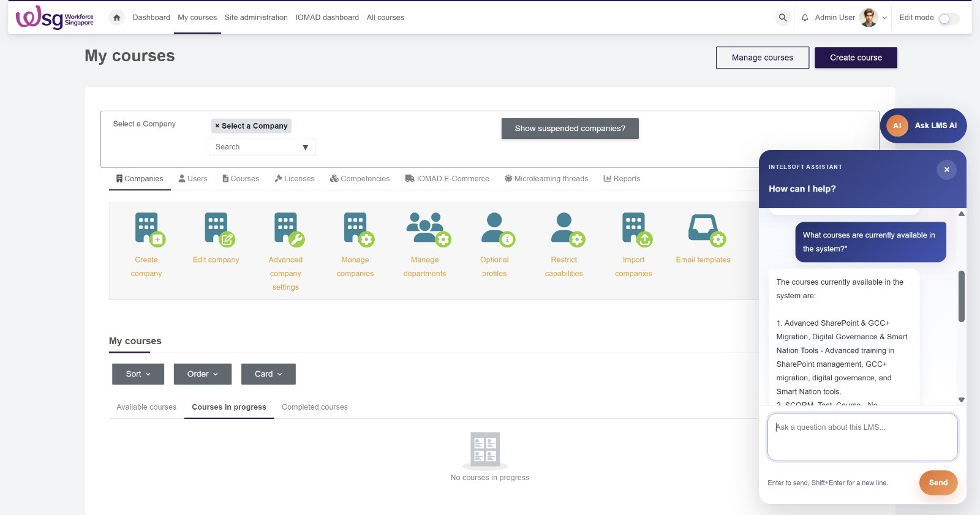This screenshot has height=515, width=980.
Task: Open the Email templates icon
Action: [706, 230]
